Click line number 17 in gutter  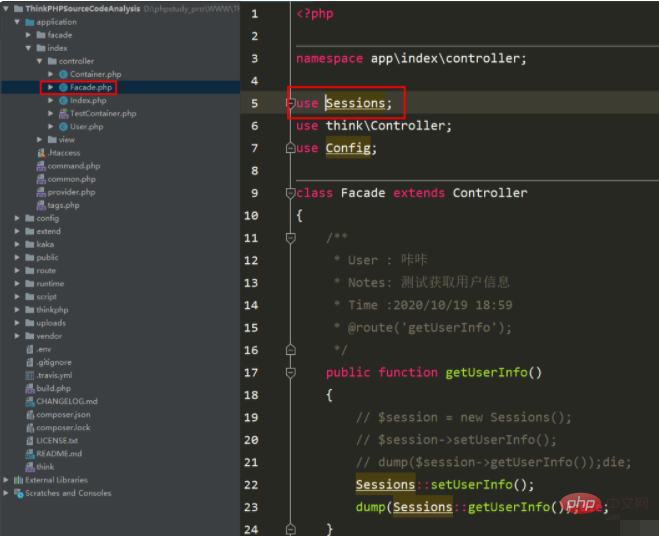pyautogui.click(x=251, y=373)
